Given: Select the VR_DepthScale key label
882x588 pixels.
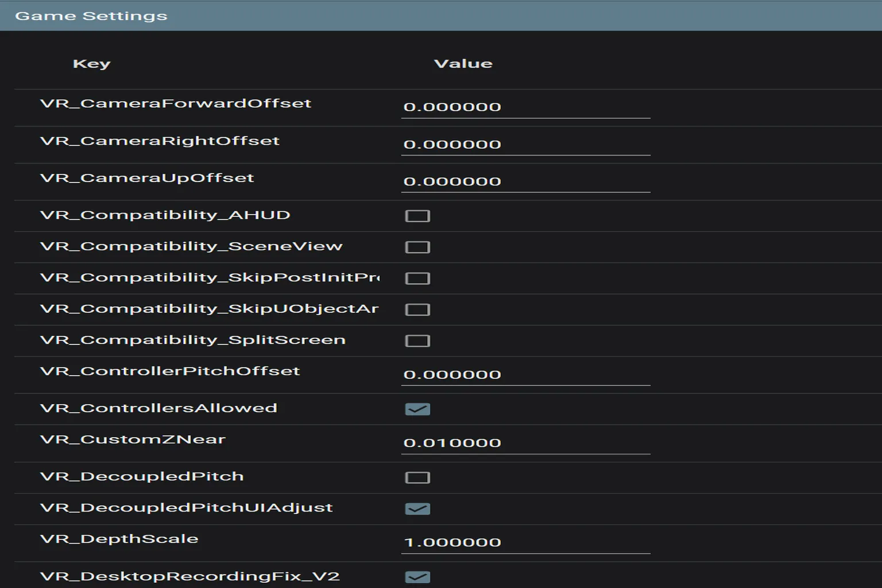Looking at the screenshot, I should point(119,539).
